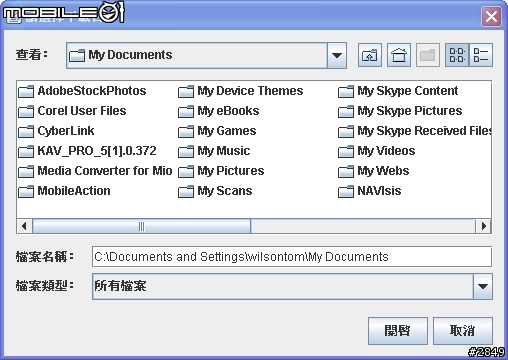The image size is (508, 360).
Task: Click the My eBooks folder icon
Action: click(x=186, y=111)
